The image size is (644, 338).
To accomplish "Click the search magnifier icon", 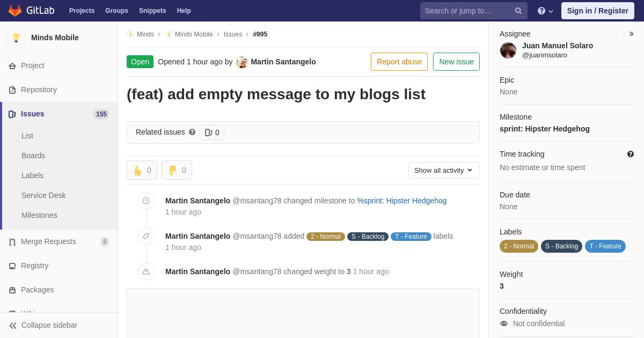I will click(x=518, y=11).
